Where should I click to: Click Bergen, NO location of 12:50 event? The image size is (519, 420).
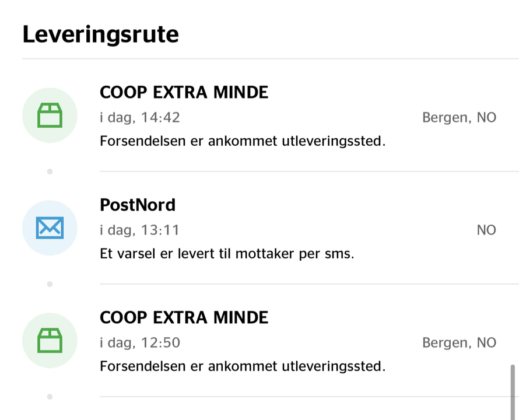coord(460,343)
